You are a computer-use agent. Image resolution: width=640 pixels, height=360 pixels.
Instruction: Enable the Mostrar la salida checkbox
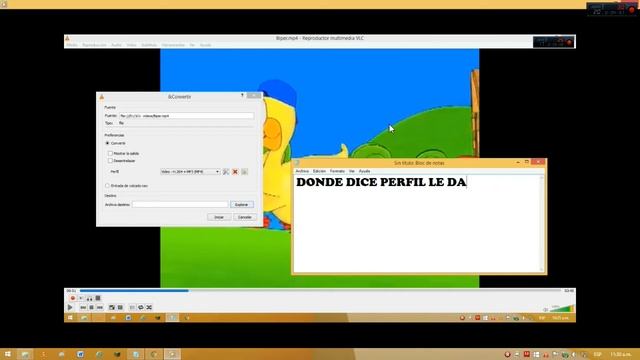point(110,153)
